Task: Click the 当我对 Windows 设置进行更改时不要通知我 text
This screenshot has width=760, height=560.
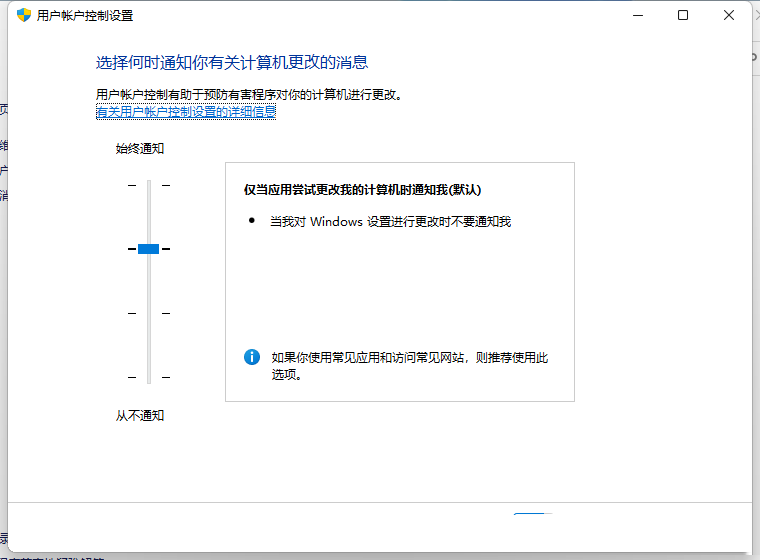Action: pyautogui.click(x=390, y=221)
